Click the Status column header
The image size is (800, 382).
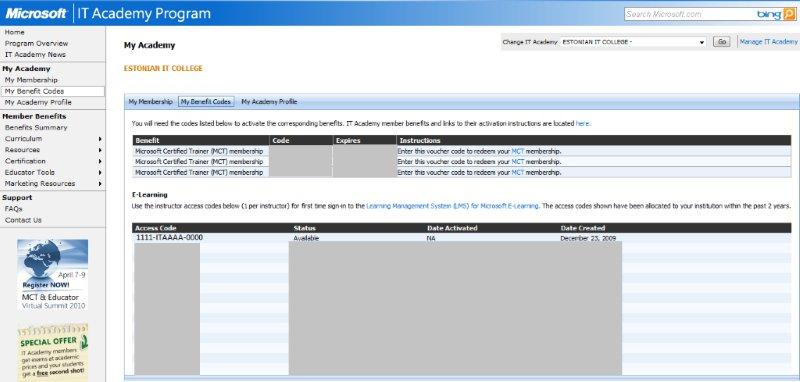305,228
